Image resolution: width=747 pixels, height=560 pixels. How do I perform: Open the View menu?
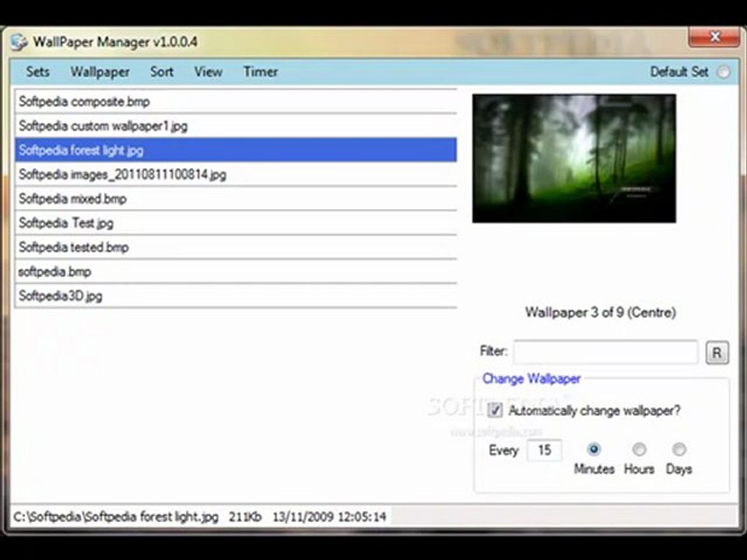[209, 72]
